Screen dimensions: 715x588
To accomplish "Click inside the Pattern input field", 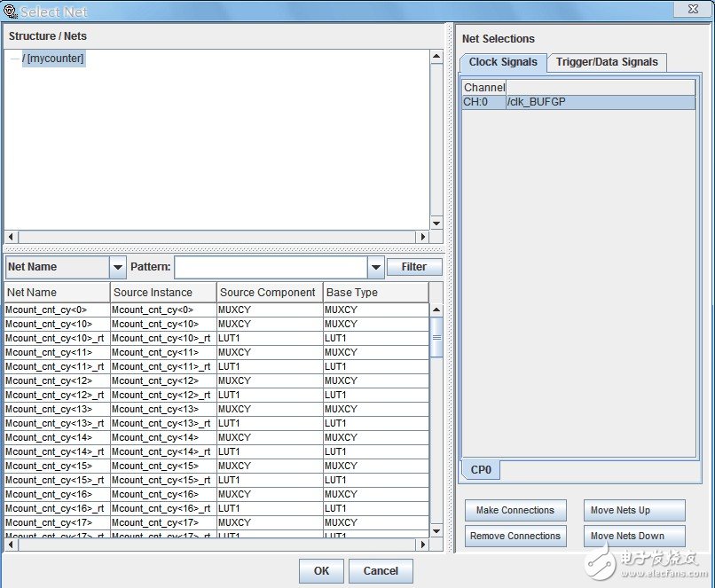I will [271, 267].
